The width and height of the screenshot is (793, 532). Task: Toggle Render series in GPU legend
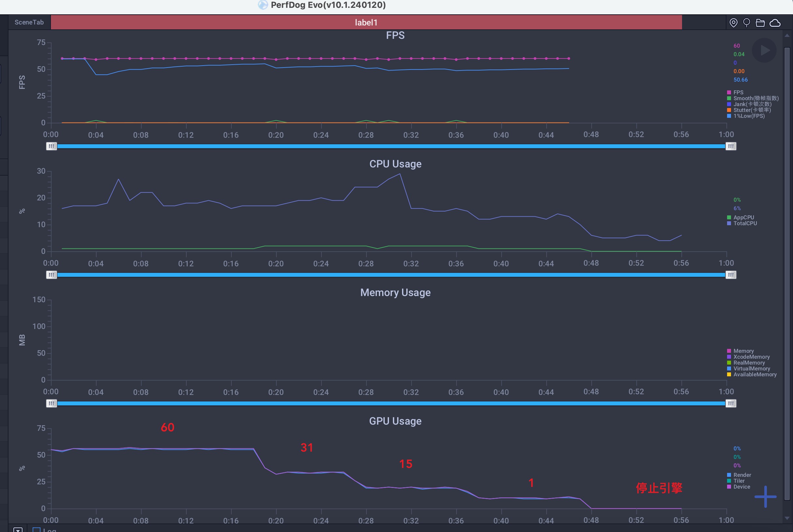(x=742, y=475)
